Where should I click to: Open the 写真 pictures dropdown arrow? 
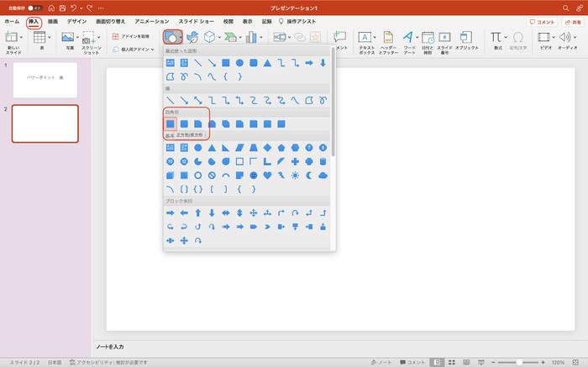point(77,37)
